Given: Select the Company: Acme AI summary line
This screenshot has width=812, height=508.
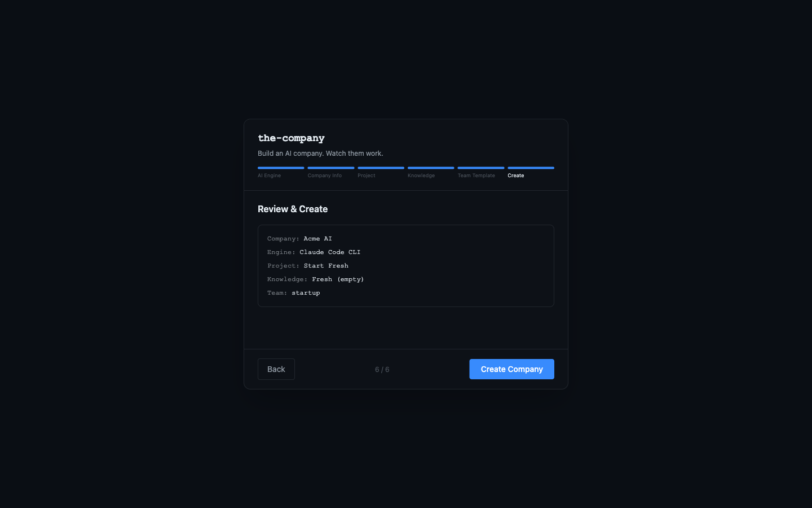Looking at the screenshot, I should (299, 238).
